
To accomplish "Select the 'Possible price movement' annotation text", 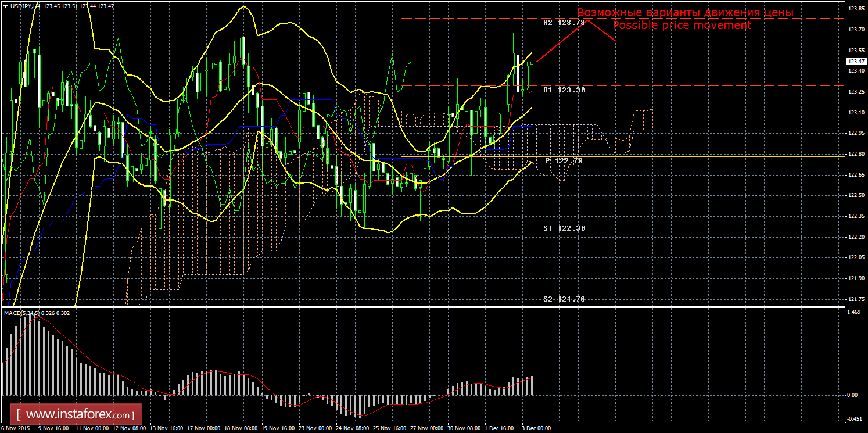I will point(682,26).
